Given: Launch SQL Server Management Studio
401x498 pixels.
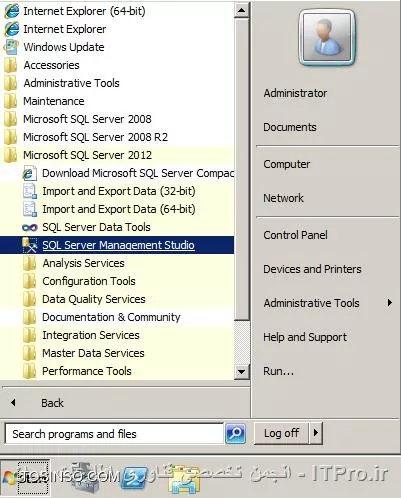Looking at the screenshot, I should coord(117,245).
